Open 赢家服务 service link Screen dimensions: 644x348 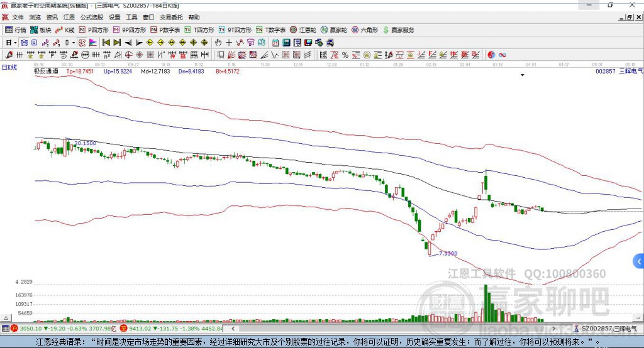[398, 30]
